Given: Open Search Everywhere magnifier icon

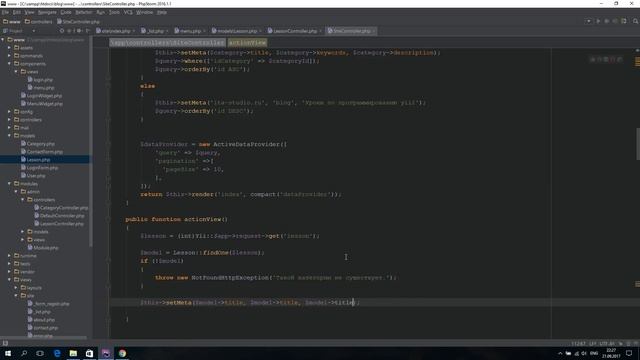Looking at the screenshot, I should (x=635, y=21).
